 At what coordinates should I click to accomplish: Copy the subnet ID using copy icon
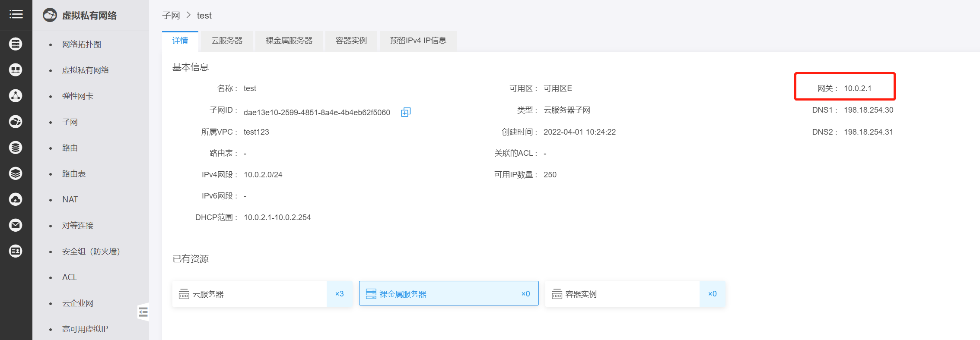click(x=405, y=112)
